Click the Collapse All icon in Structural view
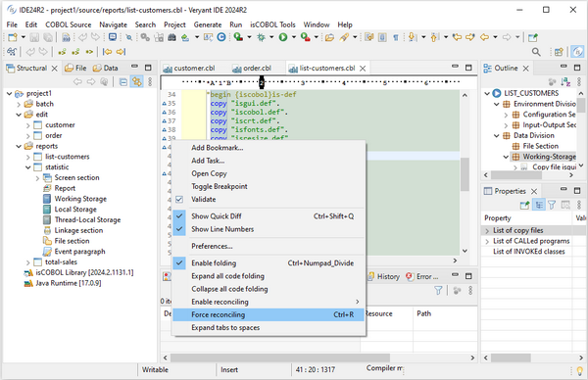 coord(123,81)
